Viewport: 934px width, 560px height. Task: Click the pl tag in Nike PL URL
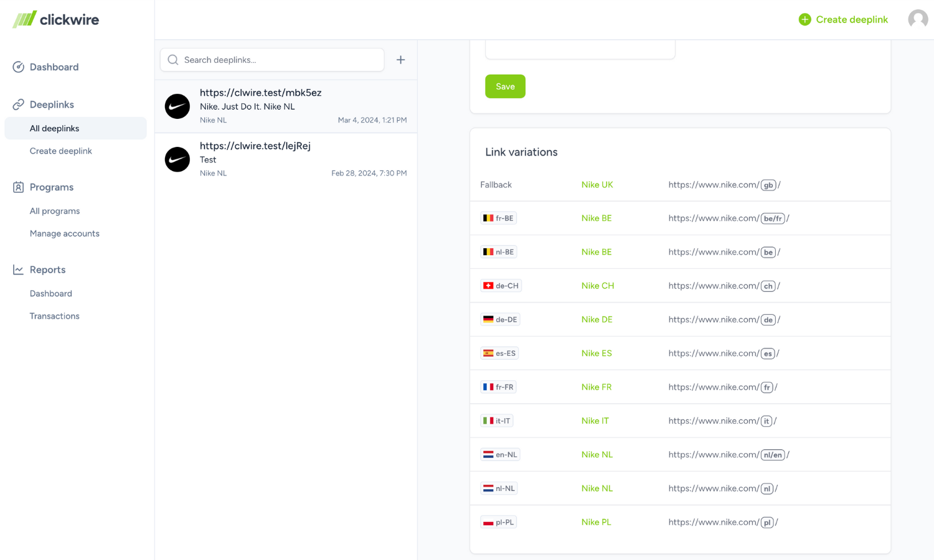[768, 523]
